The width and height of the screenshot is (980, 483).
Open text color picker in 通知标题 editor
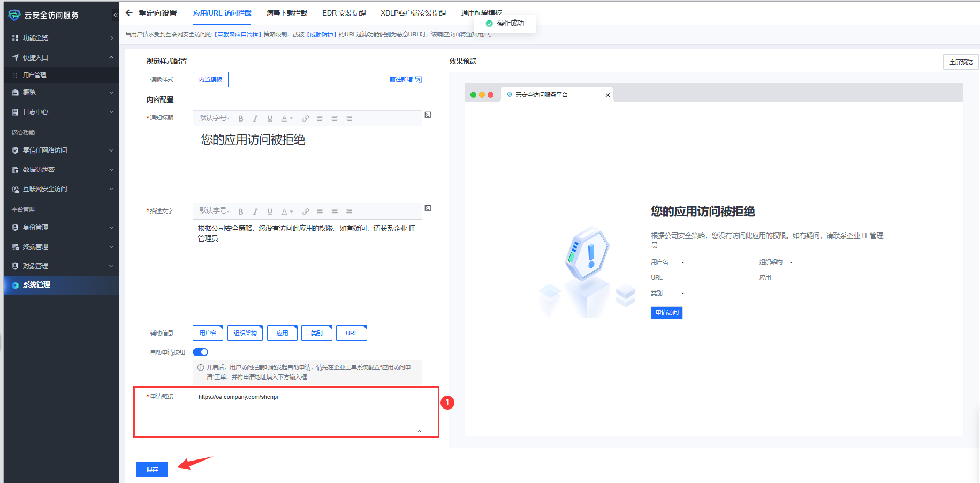coord(287,118)
